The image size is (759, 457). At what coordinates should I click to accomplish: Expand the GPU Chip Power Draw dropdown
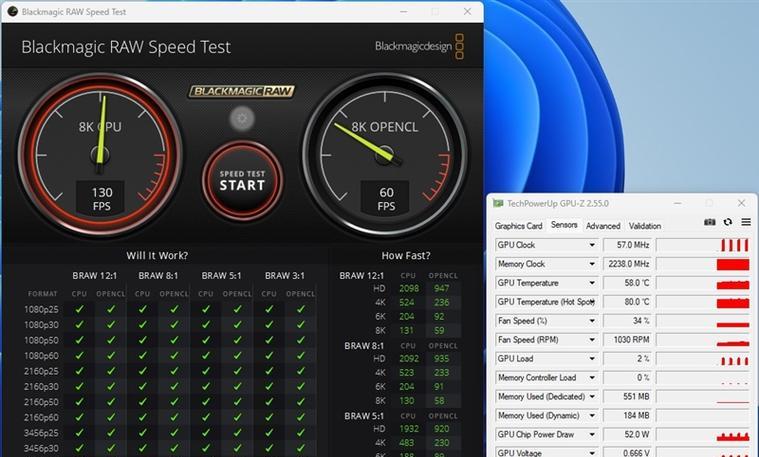pyautogui.click(x=592, y=435)
